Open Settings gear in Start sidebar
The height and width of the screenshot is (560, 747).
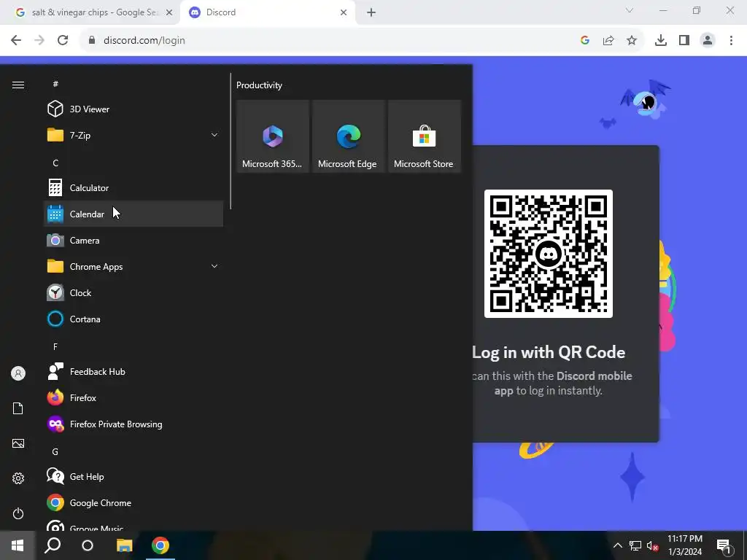click(18, 478)
